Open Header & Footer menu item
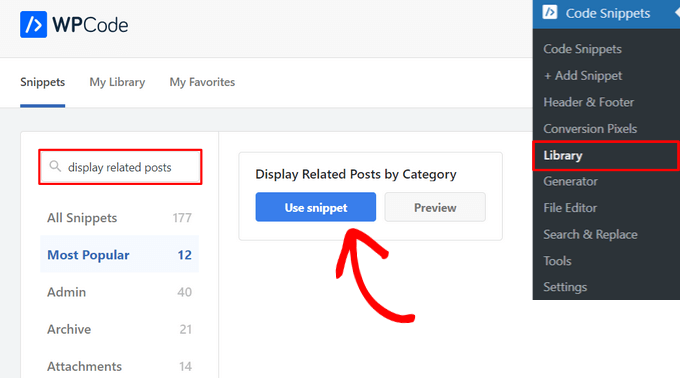 pyautogui.click(x=588, y=102)
